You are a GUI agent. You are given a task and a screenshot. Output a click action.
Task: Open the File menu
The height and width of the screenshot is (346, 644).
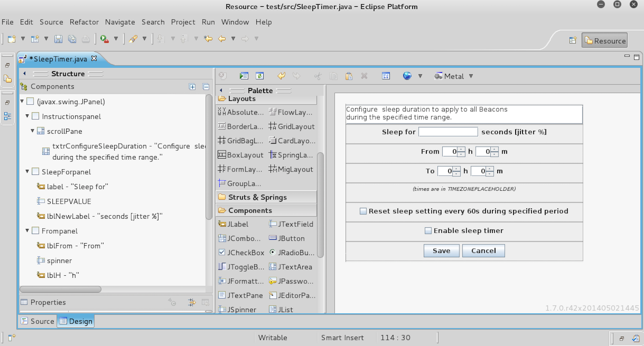point(7,22)
